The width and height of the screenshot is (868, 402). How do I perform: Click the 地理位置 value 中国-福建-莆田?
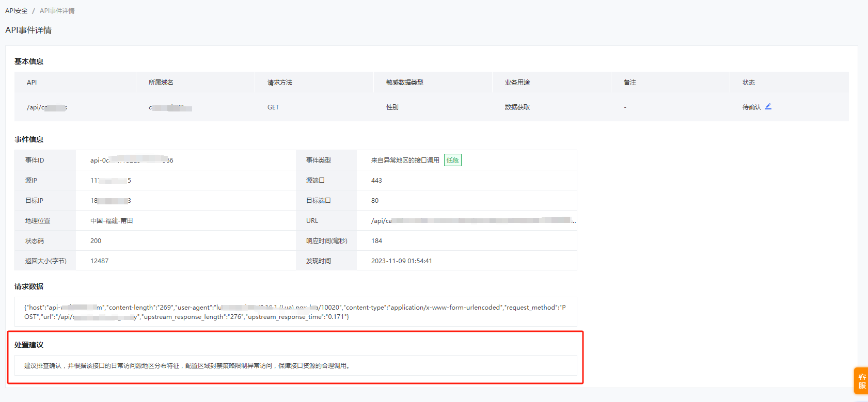[x=112, y=220]
